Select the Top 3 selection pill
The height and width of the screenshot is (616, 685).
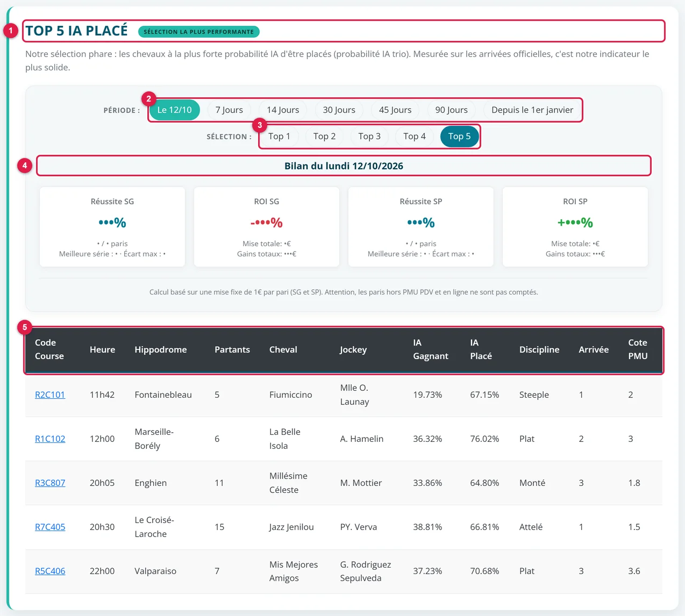tap(369, 136)
